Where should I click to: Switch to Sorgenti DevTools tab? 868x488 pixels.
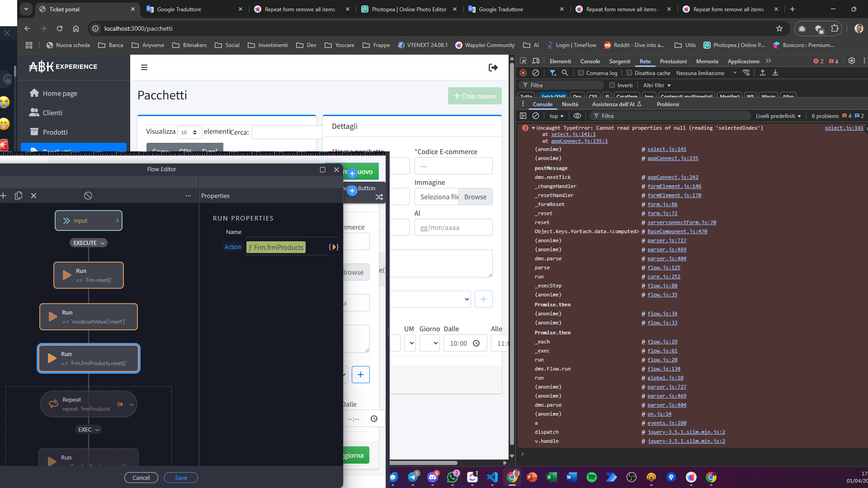[619, 61]
